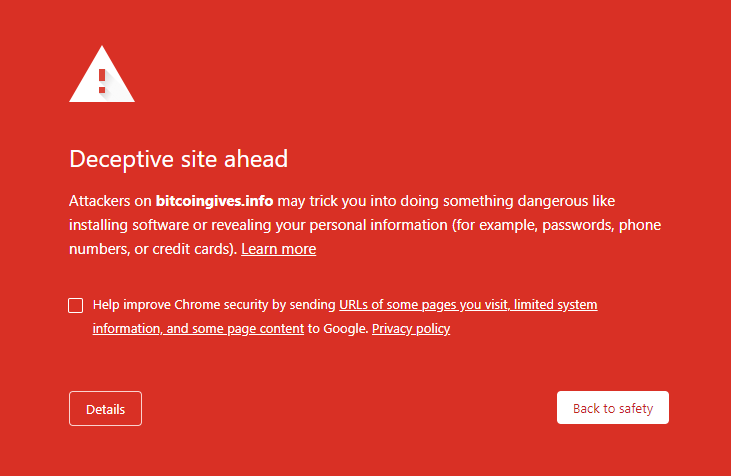Screen dimensions: 731x476
Task: Enable the Help improve Chrome security checkbox
Action: [76, 305]
